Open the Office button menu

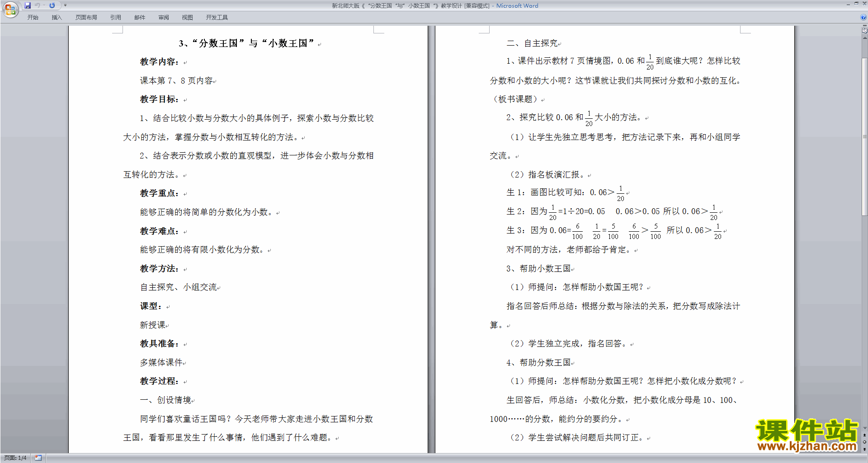point(10,9)
